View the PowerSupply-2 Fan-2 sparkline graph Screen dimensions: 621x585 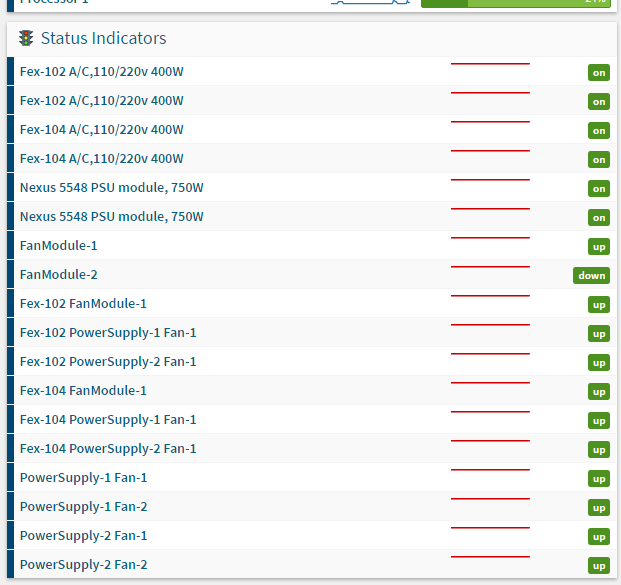tap(490, 557)
